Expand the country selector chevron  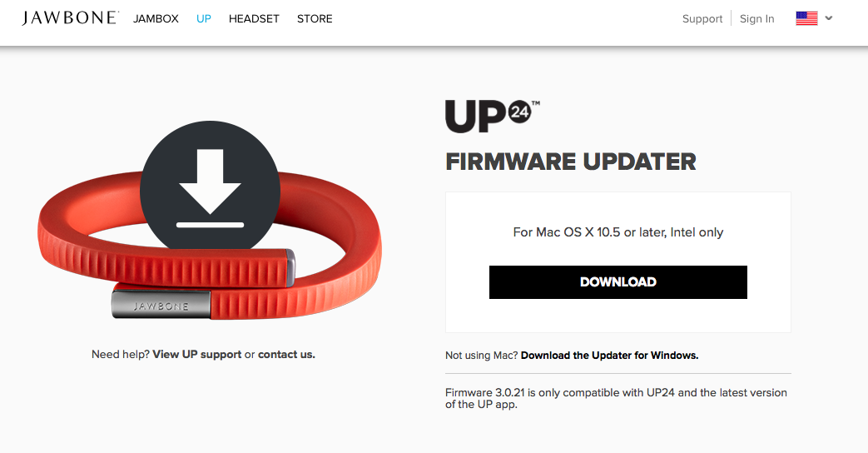click(x=829, y=17)
